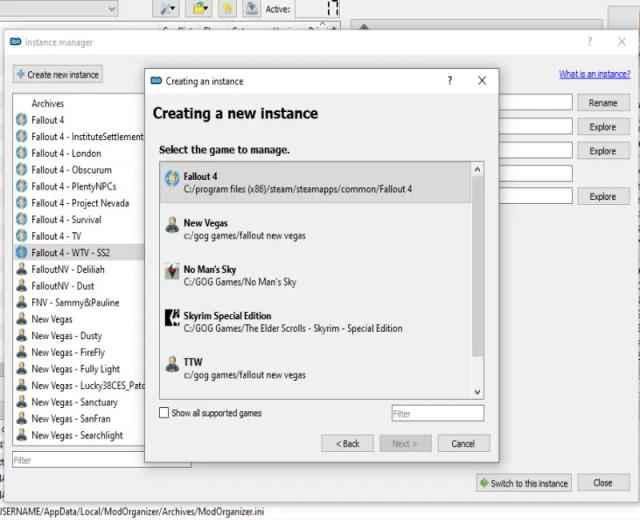Click Instance manager help question mark
Screen dimensions: 640x520
coord(590,42)
